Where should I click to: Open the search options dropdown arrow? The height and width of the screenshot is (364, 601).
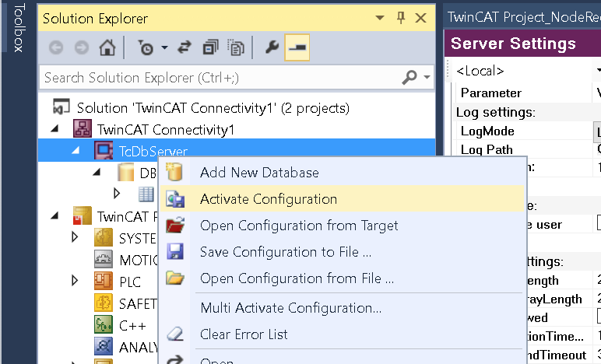click(427, 77)
